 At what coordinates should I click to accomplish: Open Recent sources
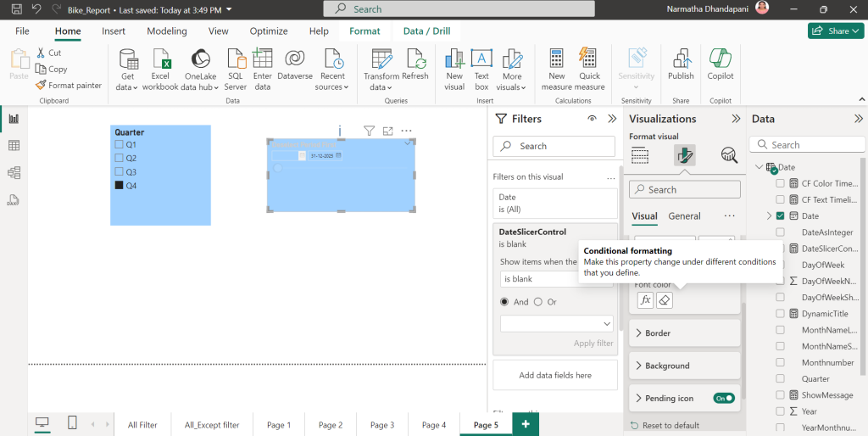(332, 70)
